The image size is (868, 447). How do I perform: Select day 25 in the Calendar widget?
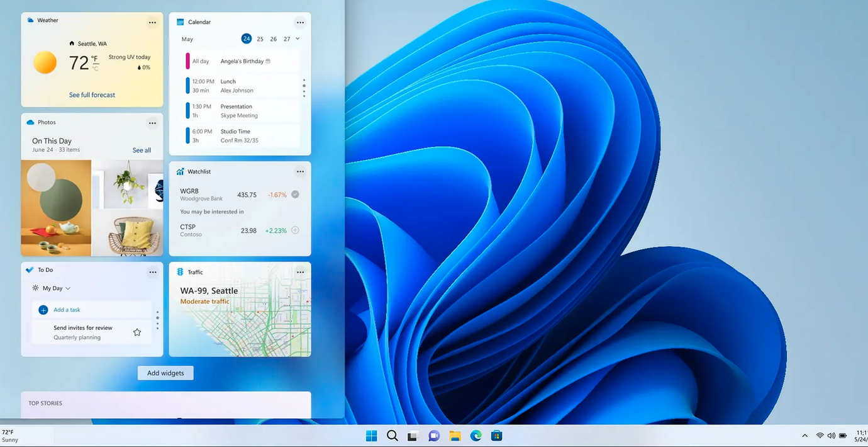tap(260, 39)
